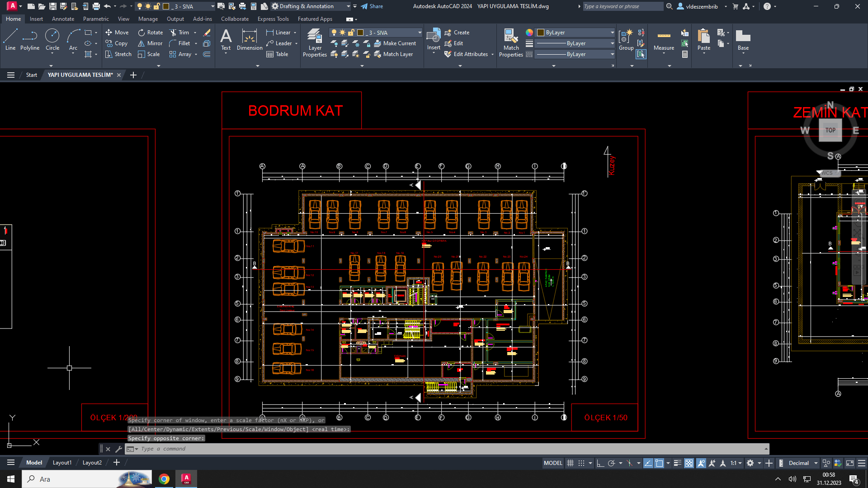The height and width of the screenshot is (488, 868).
Task: Toggle Ortho mode in status bar
Action: pyautogui.click(x=600, y=463)
